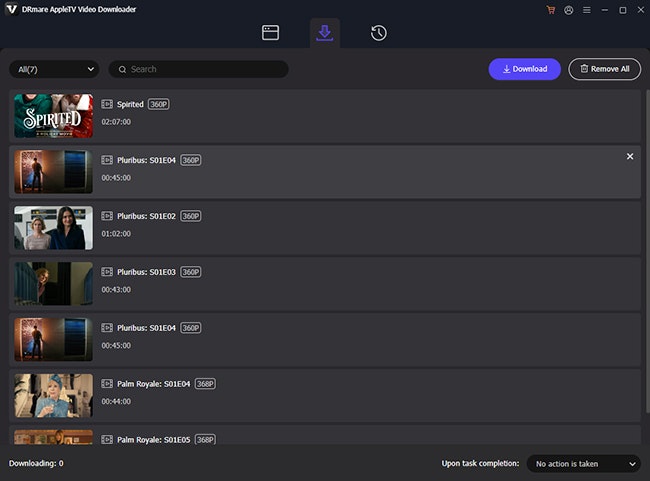
Task: Click the 360P badge of Pluribus: S01E03
Action: pyautogui.click(x=191, y=272)
